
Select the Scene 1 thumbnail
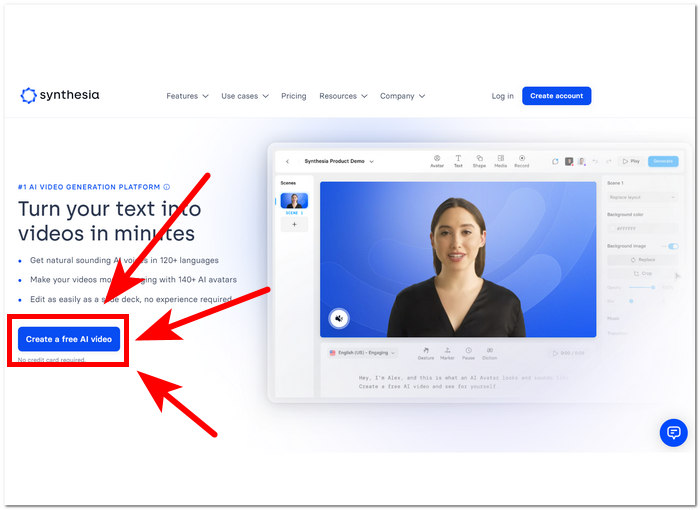[x=294, y=201]
